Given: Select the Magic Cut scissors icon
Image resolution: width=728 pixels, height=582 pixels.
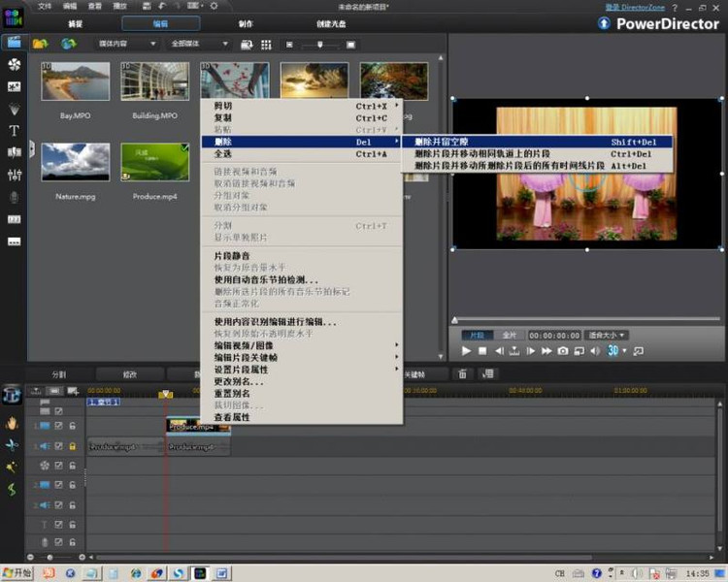Looking at the screenshot, I should coord(12,445).
